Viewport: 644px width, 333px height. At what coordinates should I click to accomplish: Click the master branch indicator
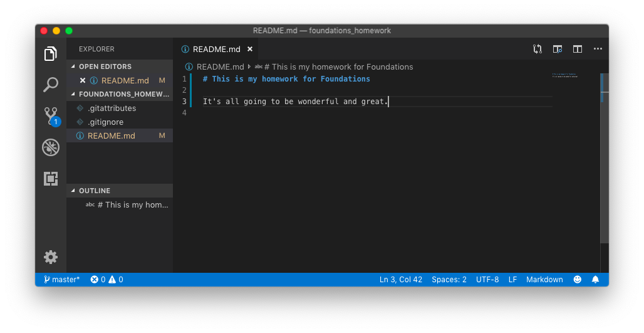(61, 280)
